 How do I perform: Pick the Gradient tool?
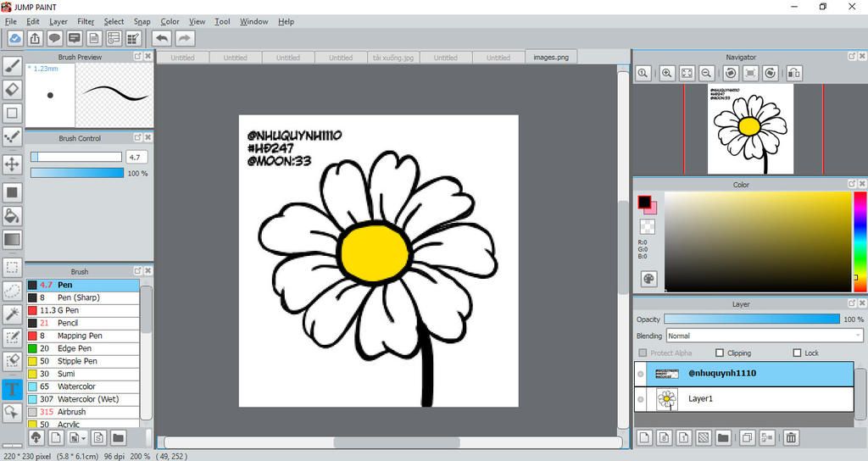[12, 239]
